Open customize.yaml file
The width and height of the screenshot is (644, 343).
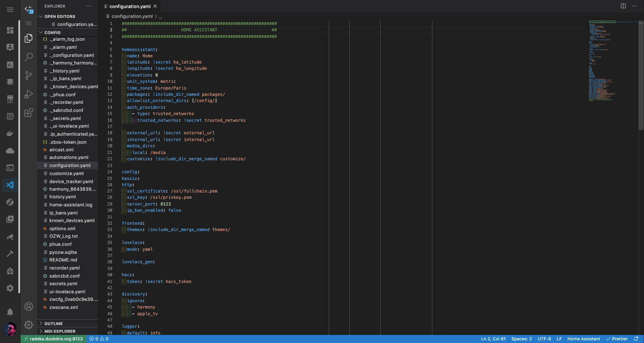click(68, 173)
